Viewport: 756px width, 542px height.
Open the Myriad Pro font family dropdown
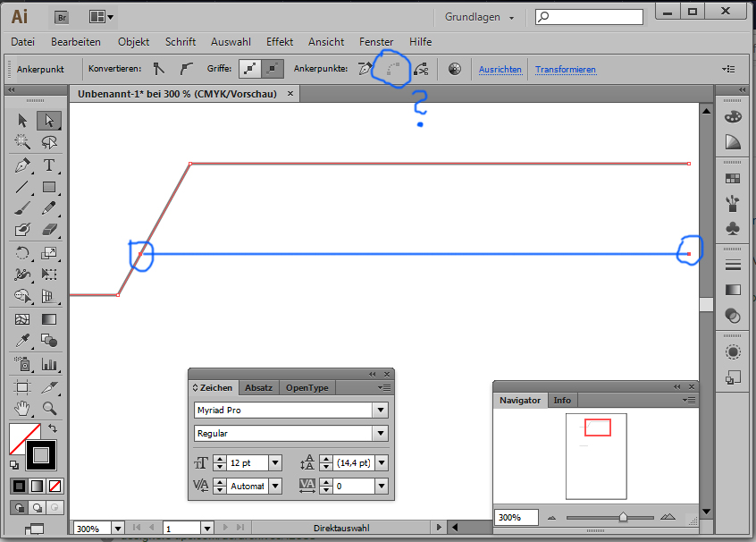tap(381, 411)
